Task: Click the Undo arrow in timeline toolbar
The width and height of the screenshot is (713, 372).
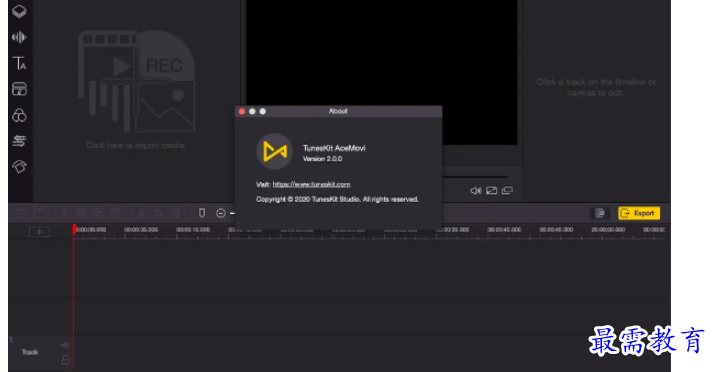Action: [21, 213]
